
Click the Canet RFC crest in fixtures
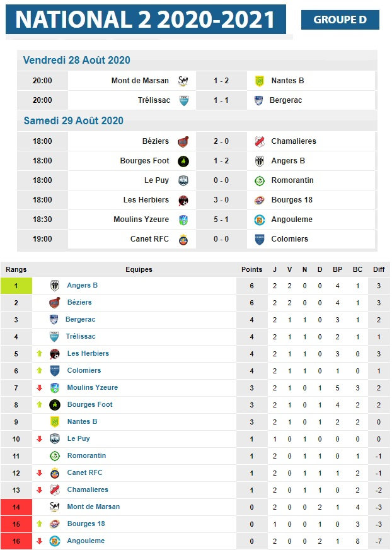183,239
